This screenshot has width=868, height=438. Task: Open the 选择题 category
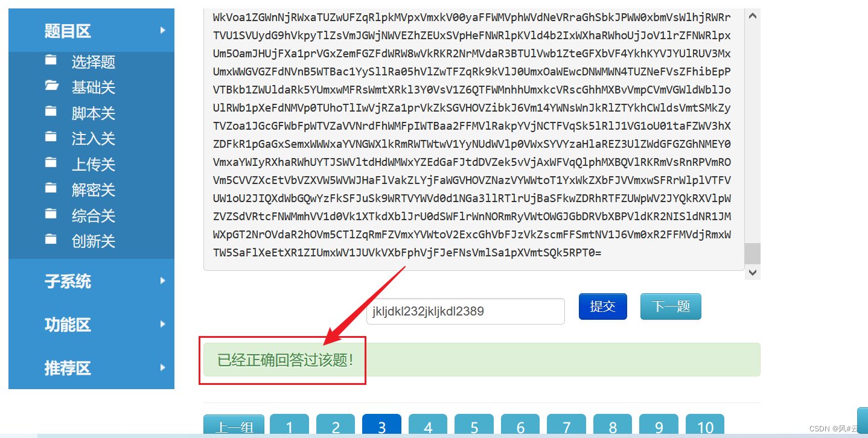click(94, 62)
